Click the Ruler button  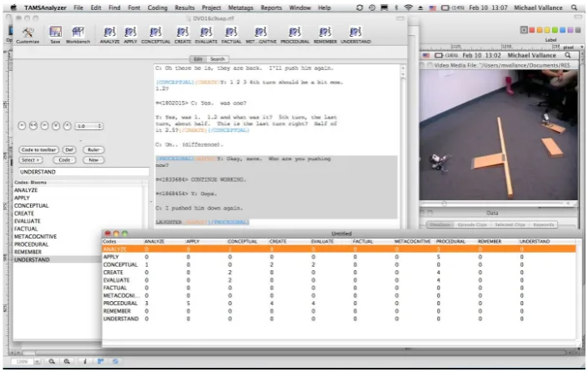tap(93, 149)
